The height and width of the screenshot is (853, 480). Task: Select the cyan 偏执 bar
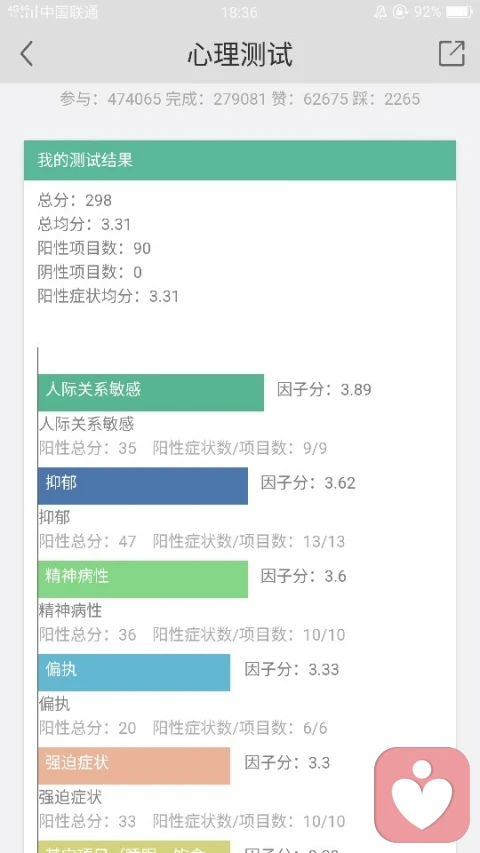(x=134, y=672)
